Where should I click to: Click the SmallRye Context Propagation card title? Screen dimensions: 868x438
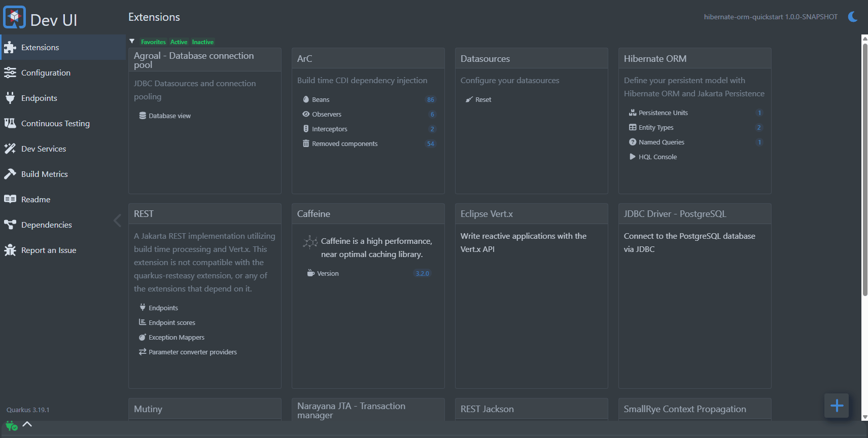coord(684,409)
